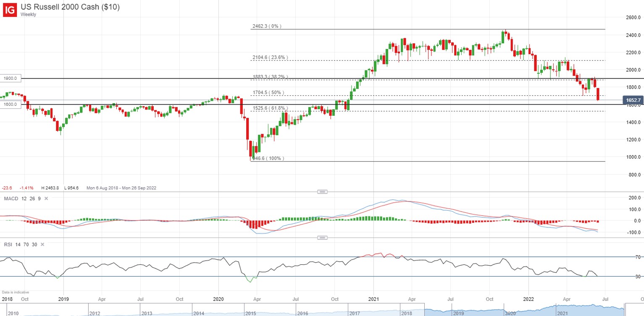The width and height of the screenshot is (644, 316).
Task: Click the 1000.0 price axis label
Action: 633,157
